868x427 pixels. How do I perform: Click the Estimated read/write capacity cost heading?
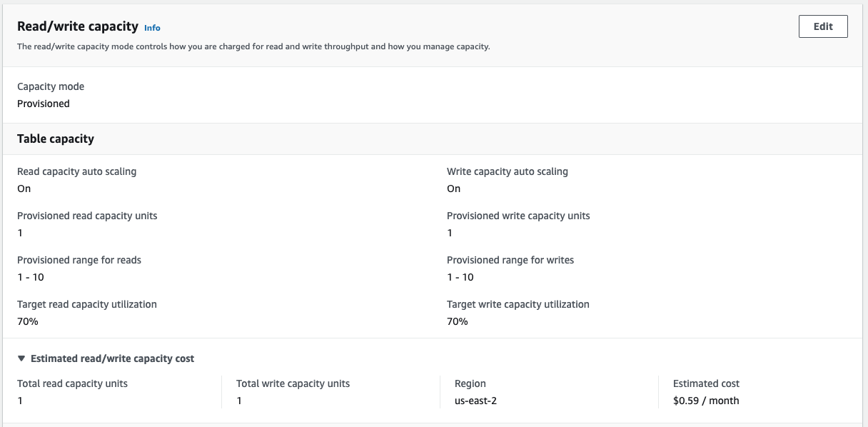pos(112,358)
